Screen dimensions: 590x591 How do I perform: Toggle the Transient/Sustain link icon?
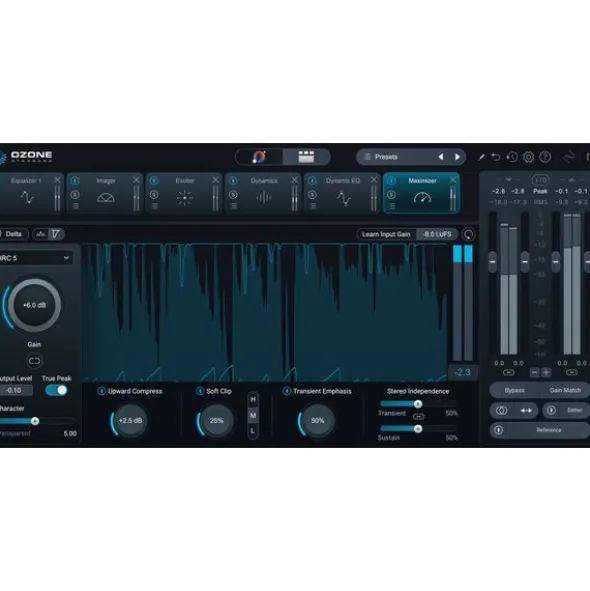[418, 416]
